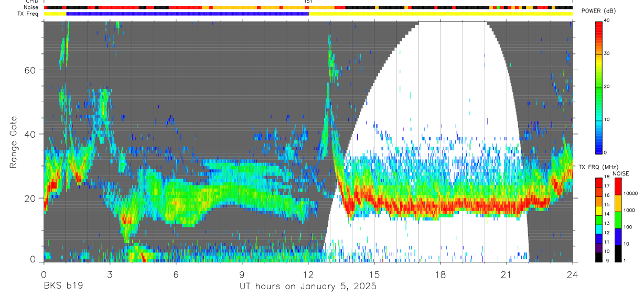Screen dimensions: 644x297
Task: Click the 14 label on TX frequency legend
Action: point(608,214)
